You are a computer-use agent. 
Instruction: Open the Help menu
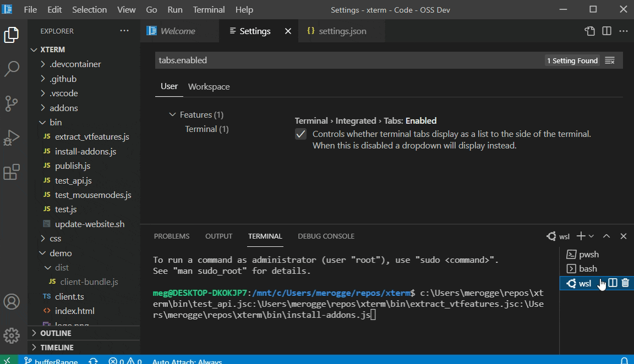click(244, 10)
